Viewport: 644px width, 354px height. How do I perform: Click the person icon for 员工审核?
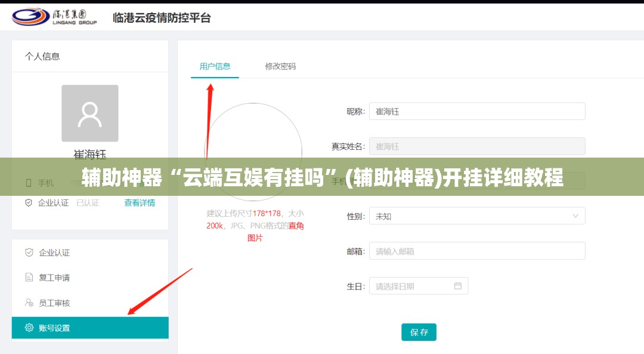(x=29, y=303)
